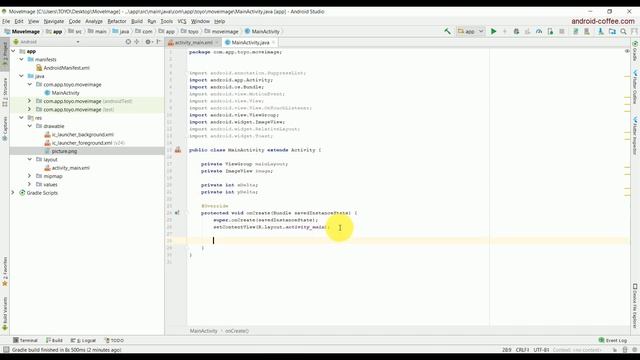Open the Gradle side panel
The height and width of the screenshot is (360, 640).
tap(635, 51)
